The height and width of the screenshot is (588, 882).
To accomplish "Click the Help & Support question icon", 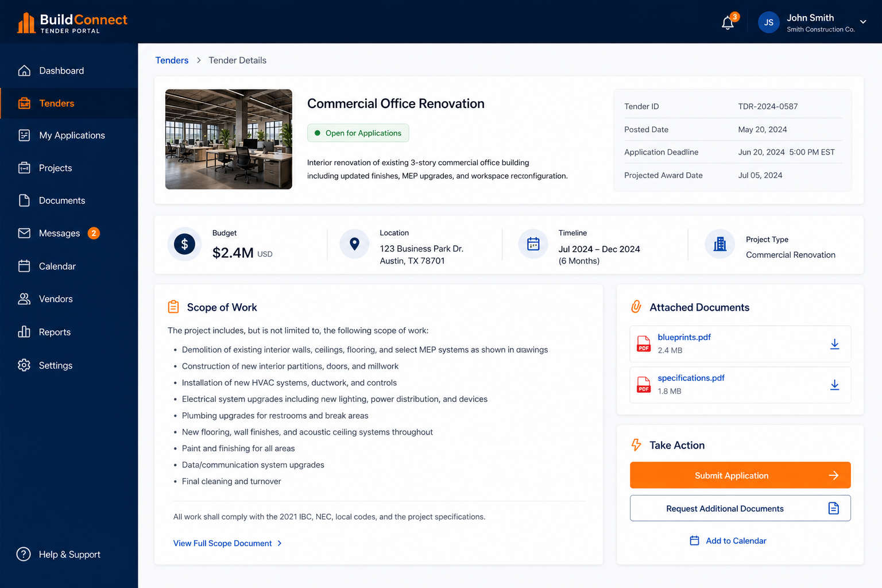I will 24,554.
